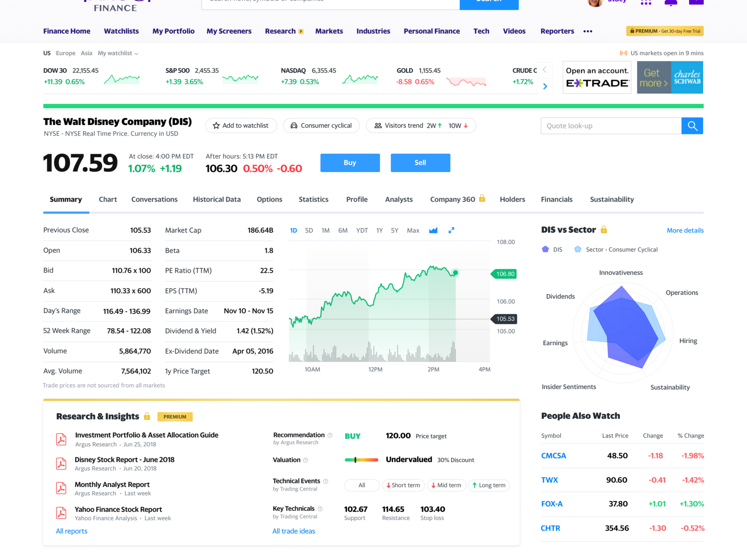The height and width of the screenshot is (560, 747).
Task: Select 1D chart range
Action: tap(294, 231)
